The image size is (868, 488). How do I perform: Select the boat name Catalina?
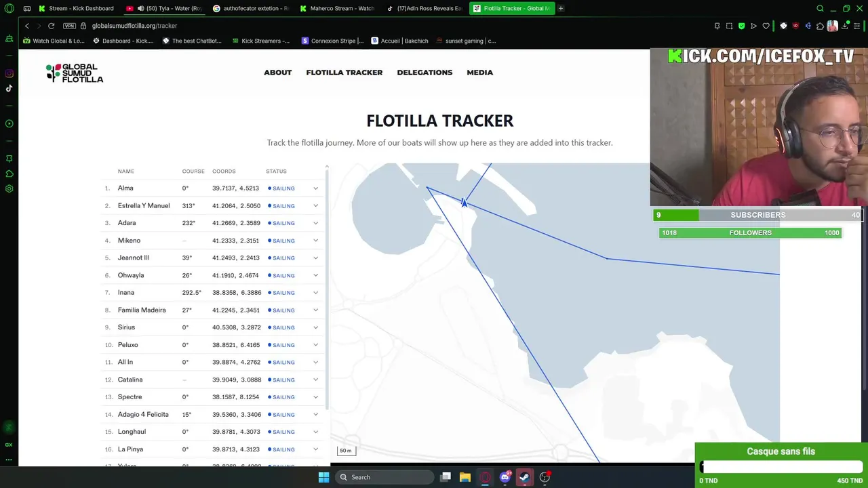pyautogui.click(x=130, y=380)
